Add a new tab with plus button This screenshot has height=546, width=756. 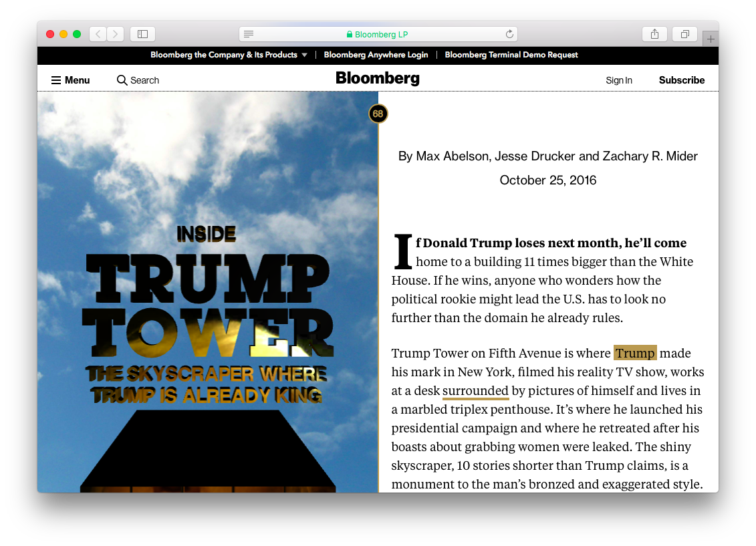(x=711, y=39)
